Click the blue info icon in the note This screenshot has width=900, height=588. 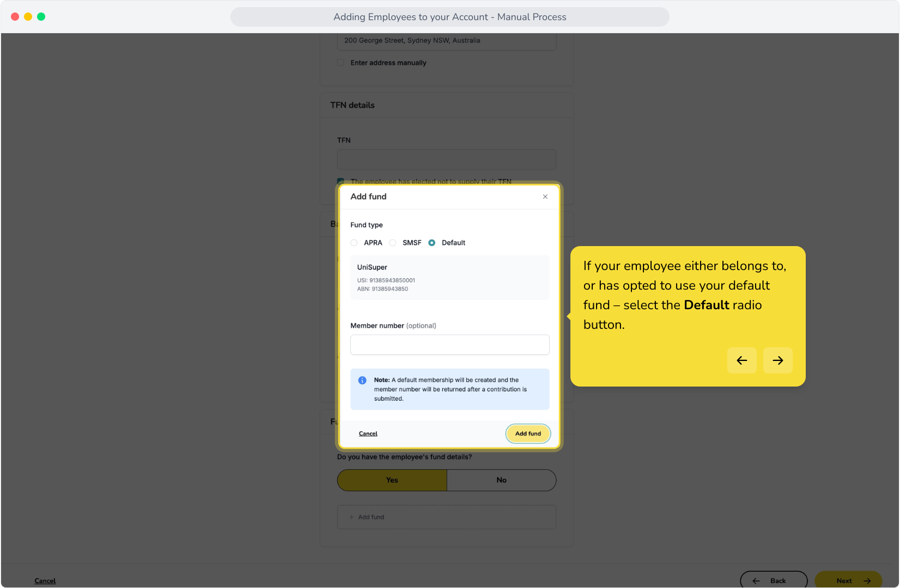[362, 381]
